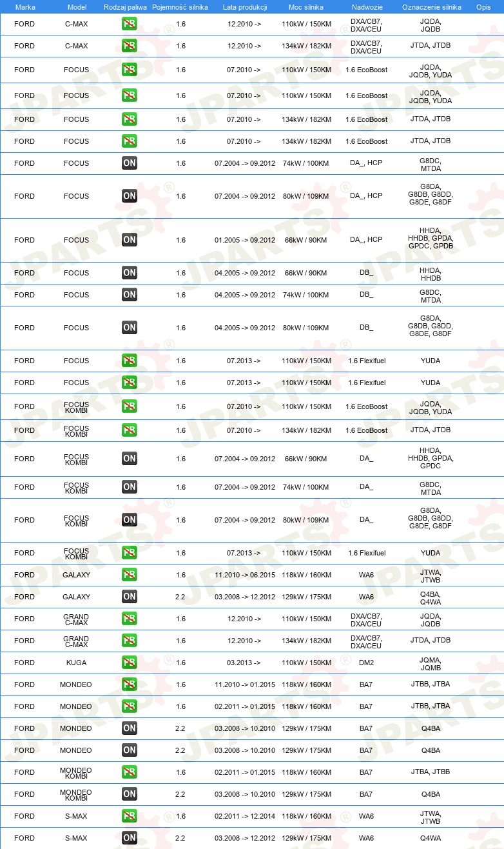504x849 pixels.
Task: Click the 'KUGA' model cell
Action: click(x=76, y=663)
